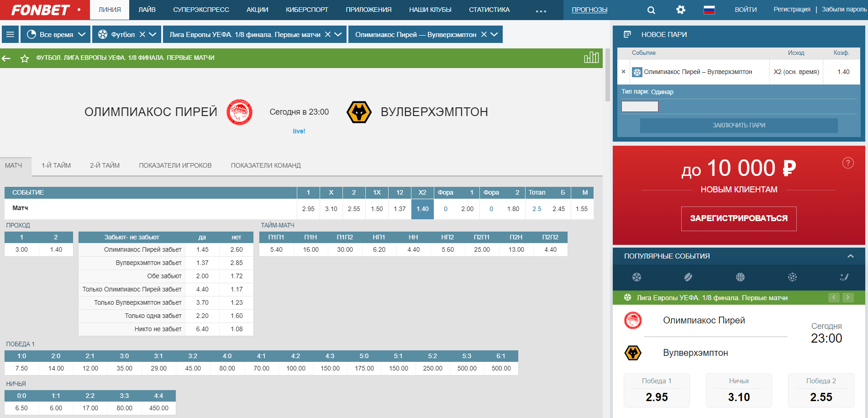Click Победа 1 card 2.95 in popular events

pos(657,390)
